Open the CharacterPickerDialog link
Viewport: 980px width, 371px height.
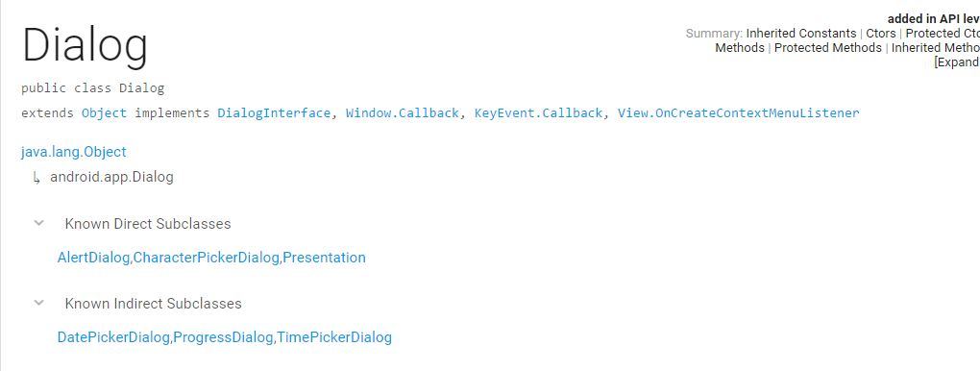[207, 258]
